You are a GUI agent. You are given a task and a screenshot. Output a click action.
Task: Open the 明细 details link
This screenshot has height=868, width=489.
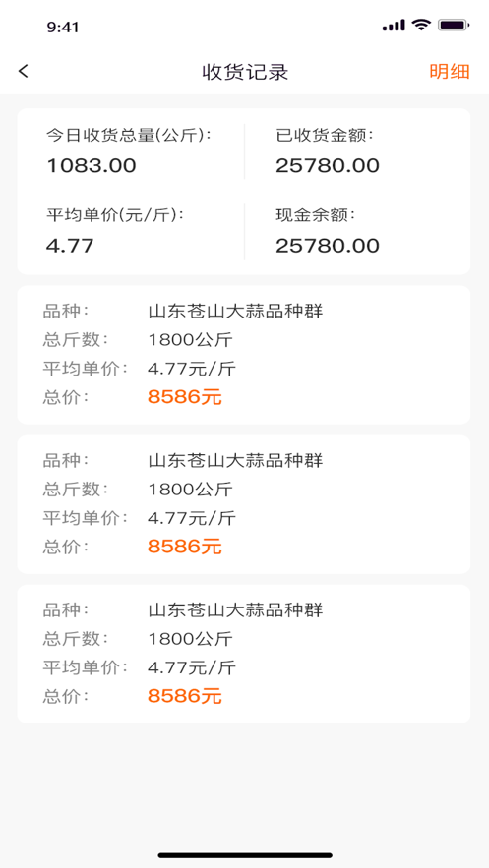click(x=450, y=72)
